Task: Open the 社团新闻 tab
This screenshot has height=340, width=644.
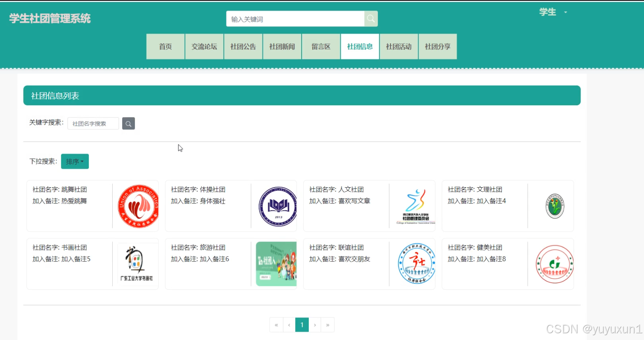Action: pyautogui.click(x=282, y=47)
